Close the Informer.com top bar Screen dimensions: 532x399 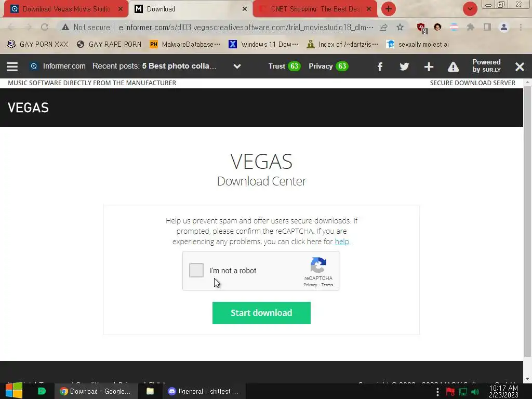[x=520, y=66]
